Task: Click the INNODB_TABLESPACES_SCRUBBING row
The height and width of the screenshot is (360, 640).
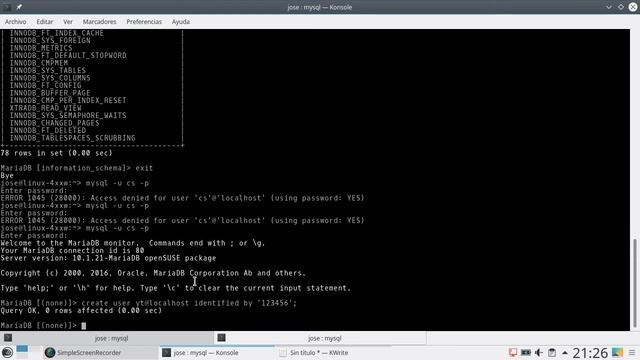Action: point(72,138)
